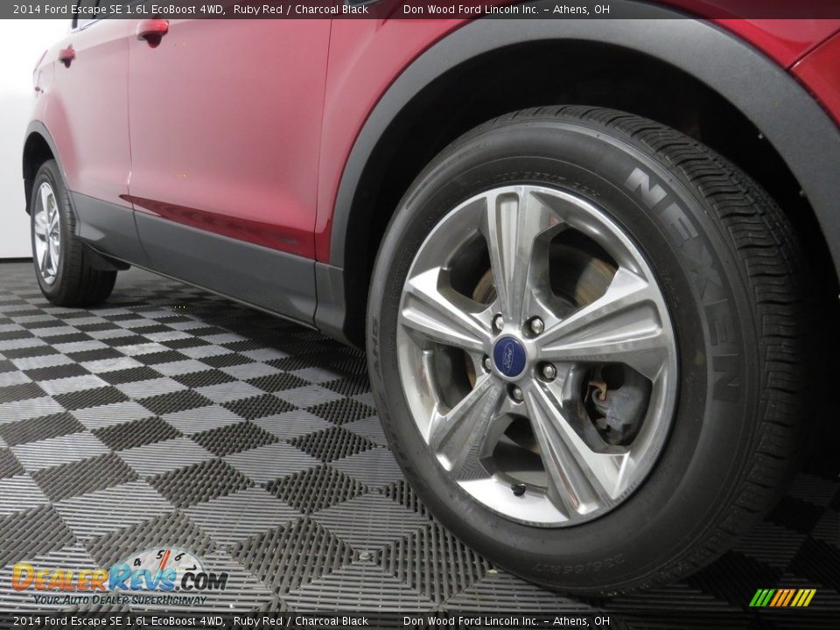Click the Ford blue oval wheel center cap
840x630 pixels.
[x=508, y=356]
